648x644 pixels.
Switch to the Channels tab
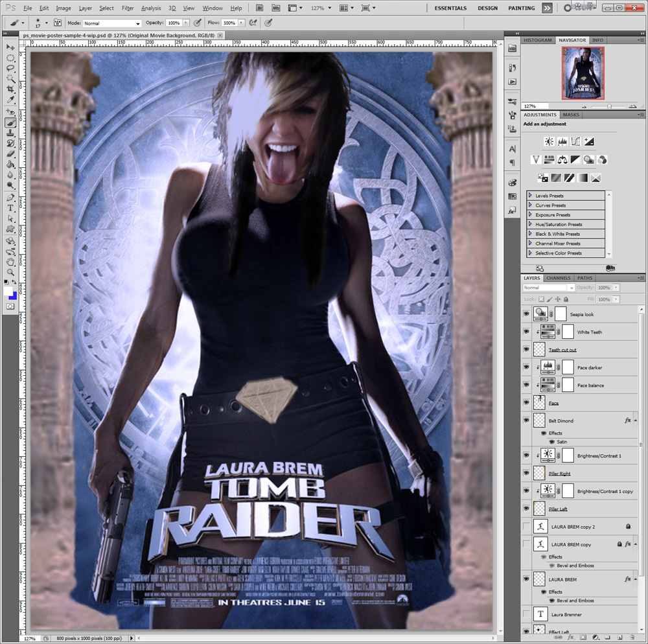tap(559, 278)
